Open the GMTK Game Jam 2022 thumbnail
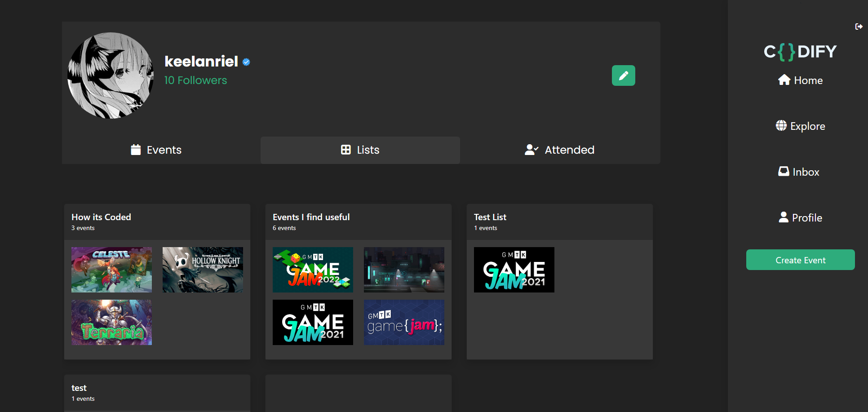Image resolution: width=868 pixels, height=412 pixels. pos(313,270)
